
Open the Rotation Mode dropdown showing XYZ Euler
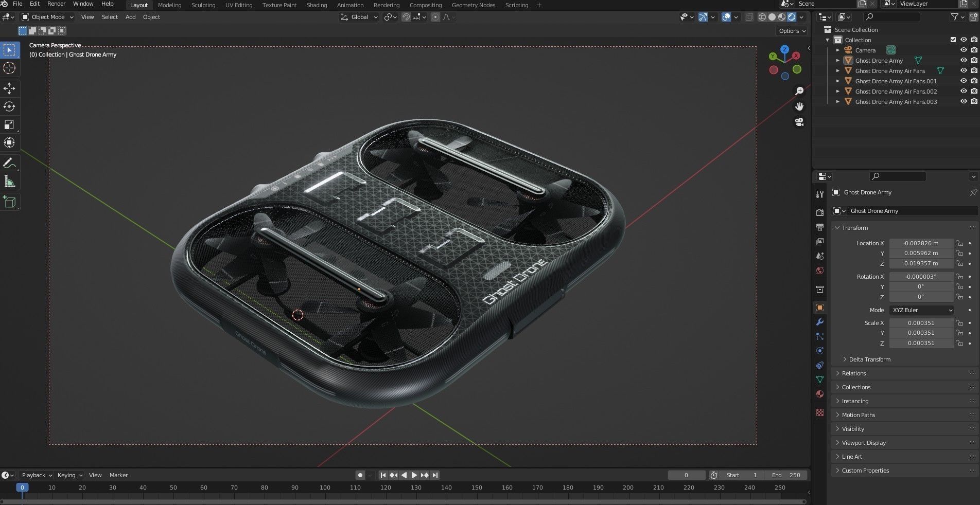(921, 310)
